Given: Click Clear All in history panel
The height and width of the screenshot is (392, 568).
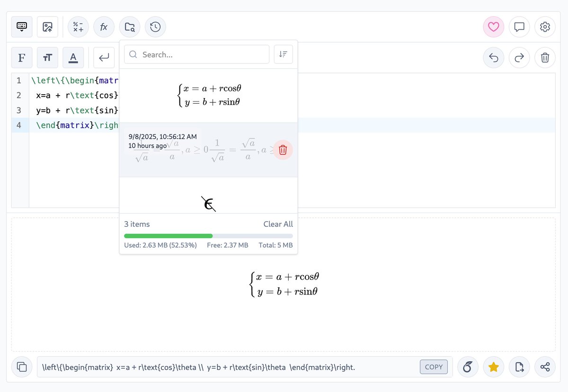Looking at the screenshot, I should pos(278,224).
